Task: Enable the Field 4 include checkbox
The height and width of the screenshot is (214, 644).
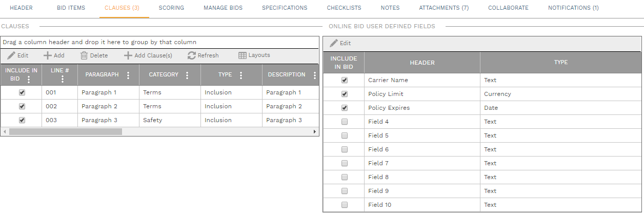Action: [x=345, y=122]
